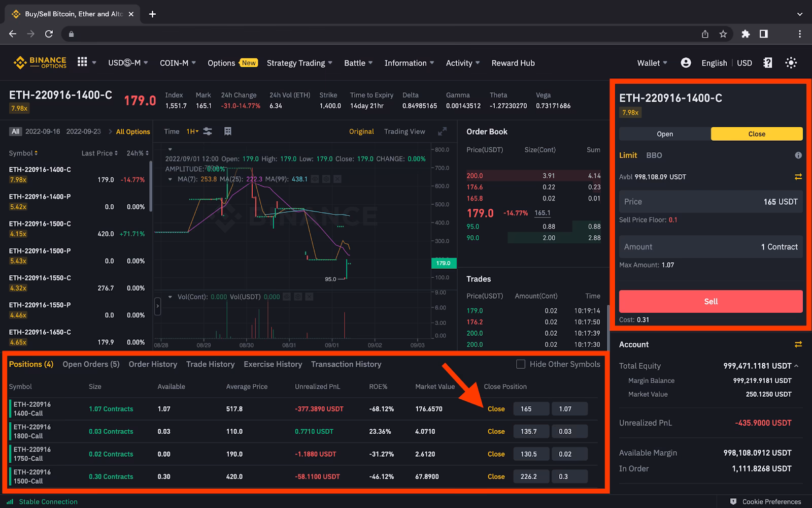Open MA indicator settings via its gear icon
This screenshot has height=508, width=812.
coord(326,179)
